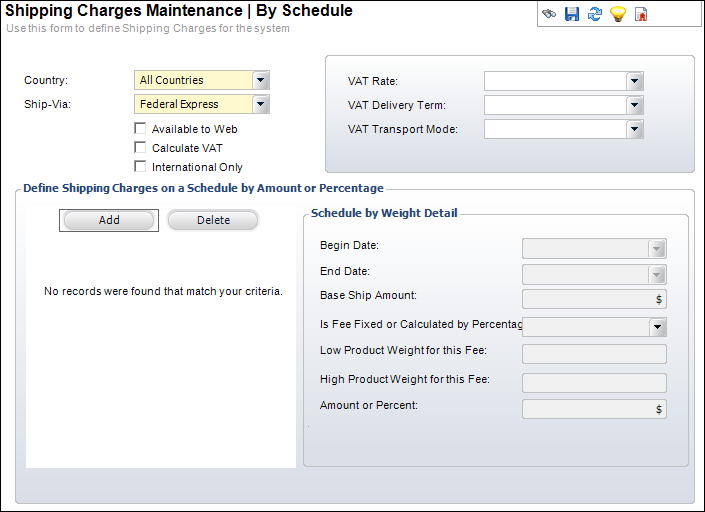705x512 pixels.
Task: Tick the International Only checkbox
Action: [x=140, y=166]
